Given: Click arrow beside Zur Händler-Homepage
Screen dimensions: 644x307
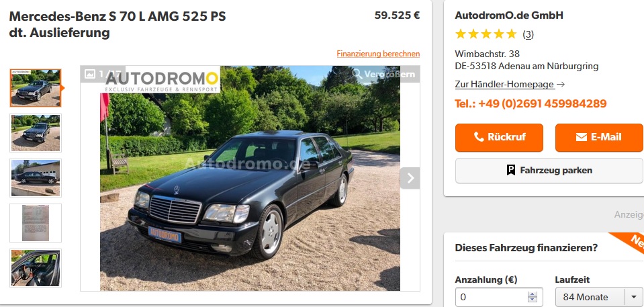Looking at the screenshot, I should click(x=561, y=84).
